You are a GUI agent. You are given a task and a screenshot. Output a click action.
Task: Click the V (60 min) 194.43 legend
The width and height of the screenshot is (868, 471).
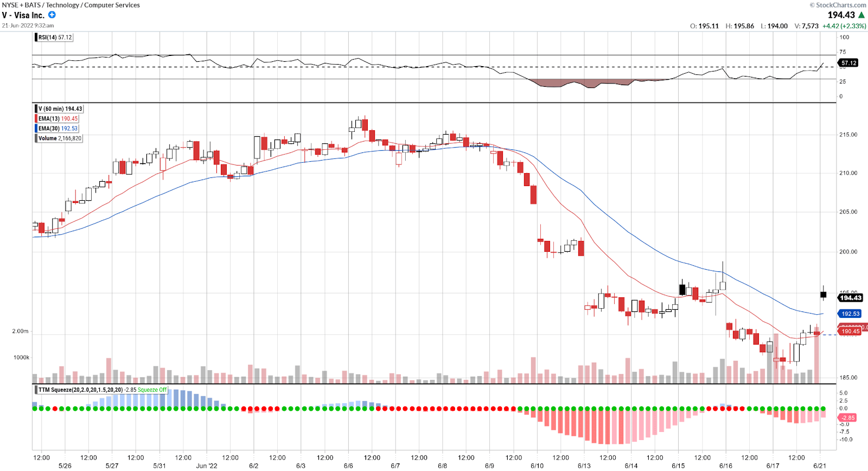[x=60, y=109]
